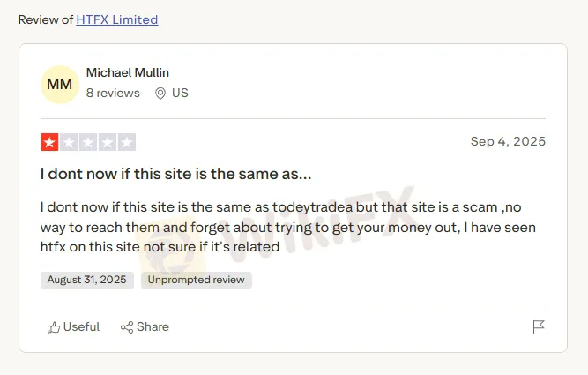
Task: Select the red first star
Action: pyautogui.click(x=49, y=142)
